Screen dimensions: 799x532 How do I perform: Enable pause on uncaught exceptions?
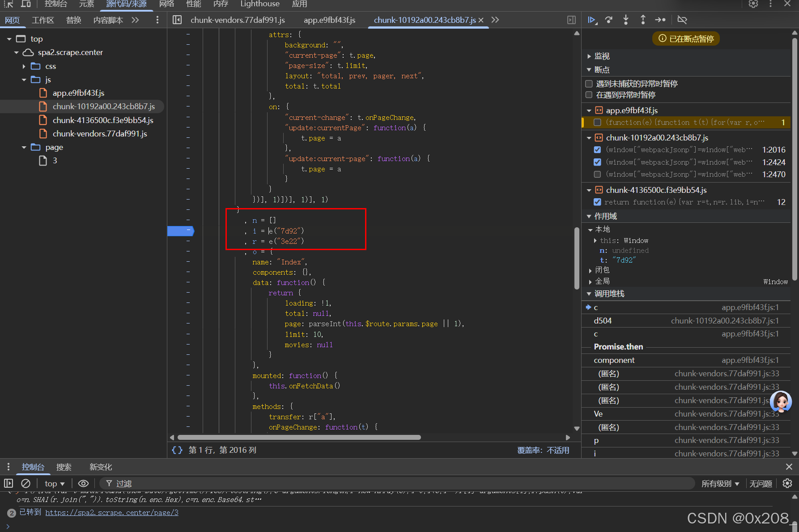point(589,84)
